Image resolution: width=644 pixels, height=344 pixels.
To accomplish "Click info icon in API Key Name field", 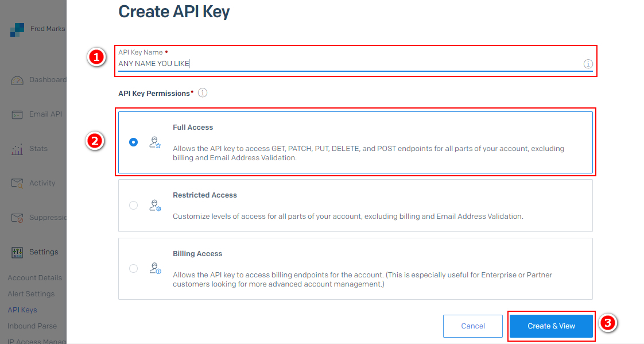I will point(588,64).
